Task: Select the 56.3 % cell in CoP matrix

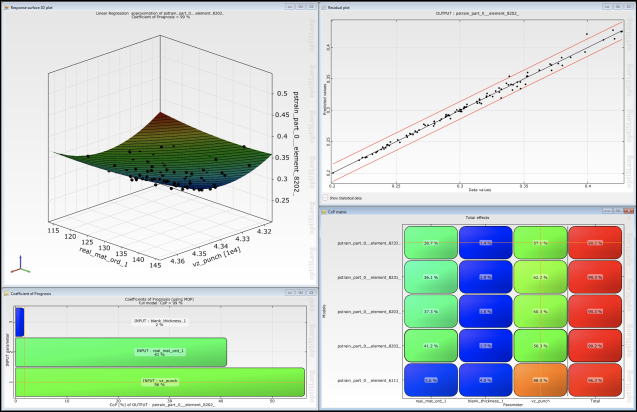Action: click(x=540, y=346)
